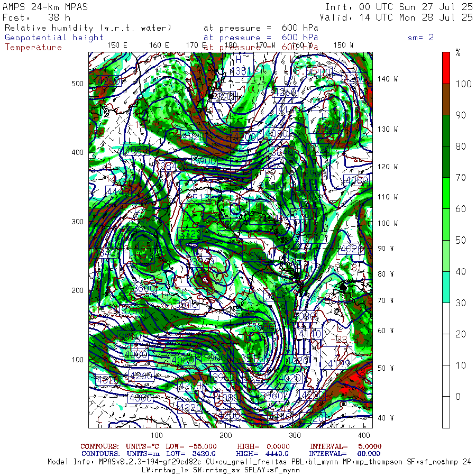Click the 'Fcst: 38 h' forecast hour text
The image size is (476, 476).
click(36, 17)
